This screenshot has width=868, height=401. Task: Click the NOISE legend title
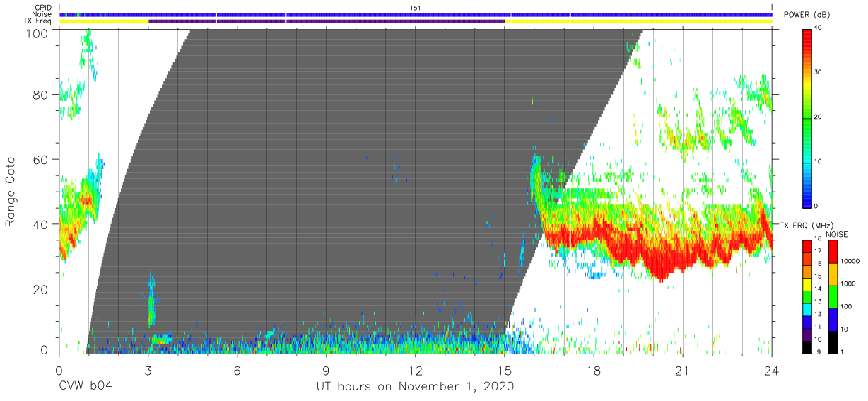pos(836,234)
